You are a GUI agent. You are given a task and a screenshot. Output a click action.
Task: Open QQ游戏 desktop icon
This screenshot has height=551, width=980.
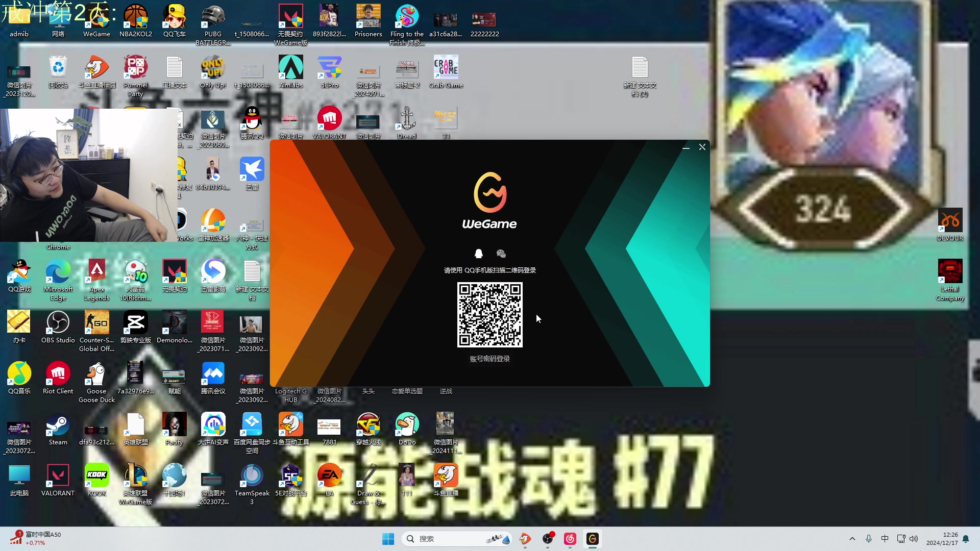tap(19, 277)
